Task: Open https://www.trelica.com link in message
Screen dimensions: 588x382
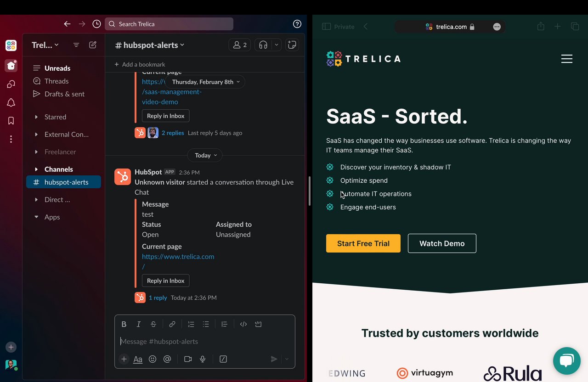Action: 178,261
